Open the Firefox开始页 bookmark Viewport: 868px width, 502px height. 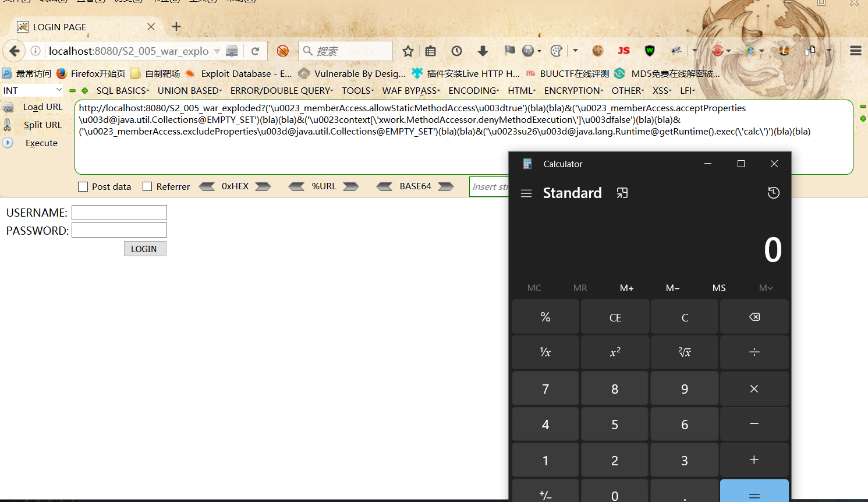pyautogui.click(x=91, y=73)
